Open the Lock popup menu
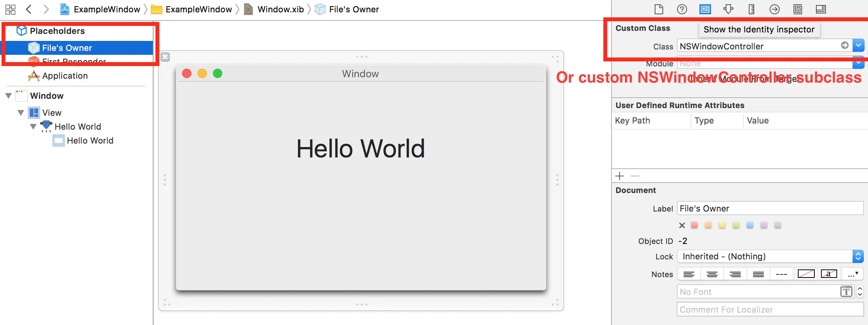The image size is (868, 325). click(770, 256)
